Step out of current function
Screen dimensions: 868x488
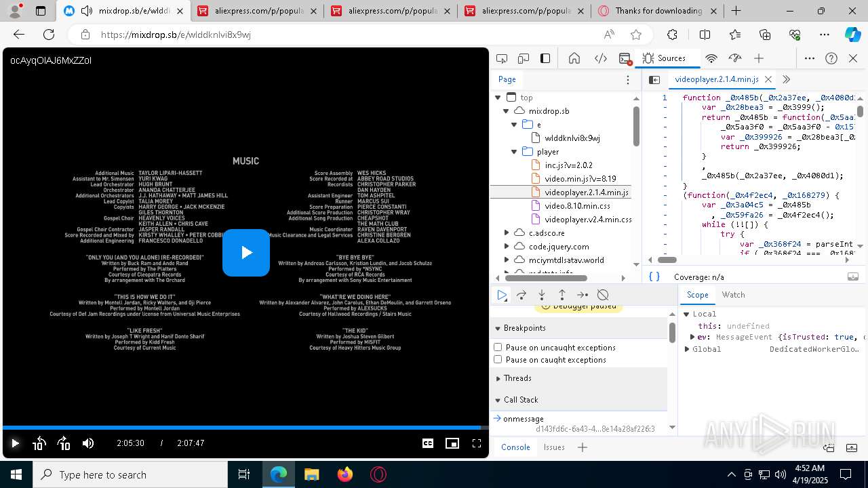click(562, 295)
